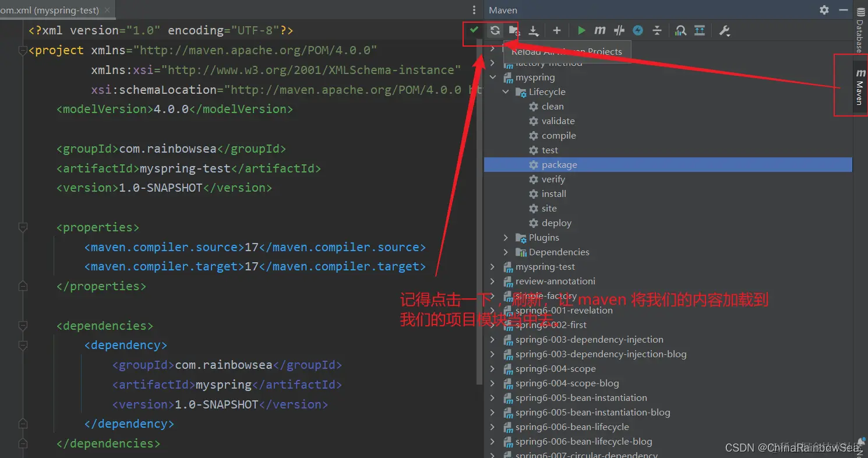Image resolution: width=868 pixels, height=458 pixels.
Task: Expand the Plugins folder node
Action: [506, 237]
